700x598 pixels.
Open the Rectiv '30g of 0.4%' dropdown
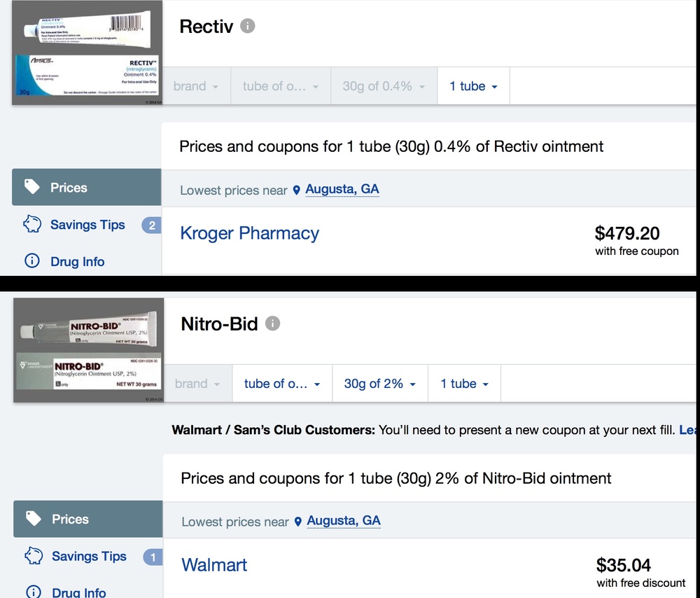tap(384, 86)
